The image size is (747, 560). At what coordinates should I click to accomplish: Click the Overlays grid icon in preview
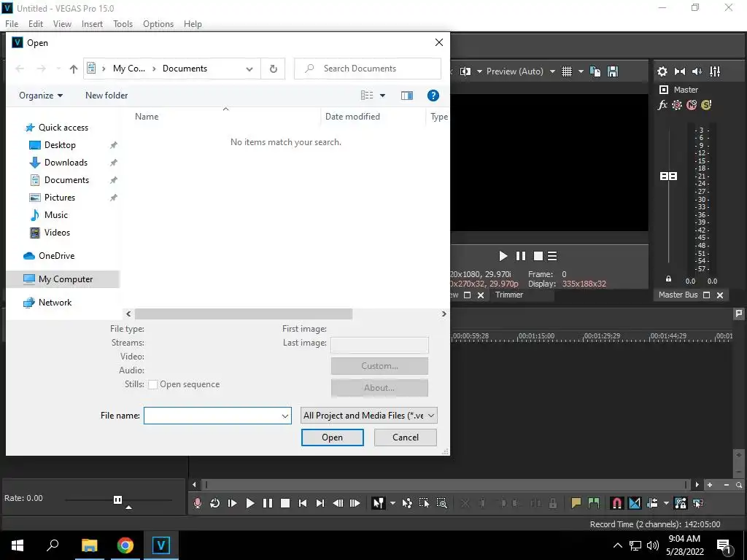(566, 71)
